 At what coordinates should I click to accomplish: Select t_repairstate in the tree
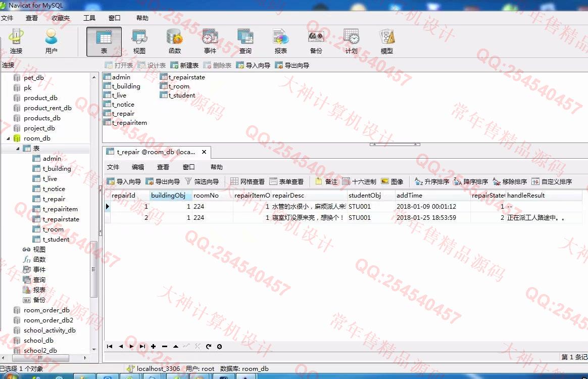click(61, 219)
